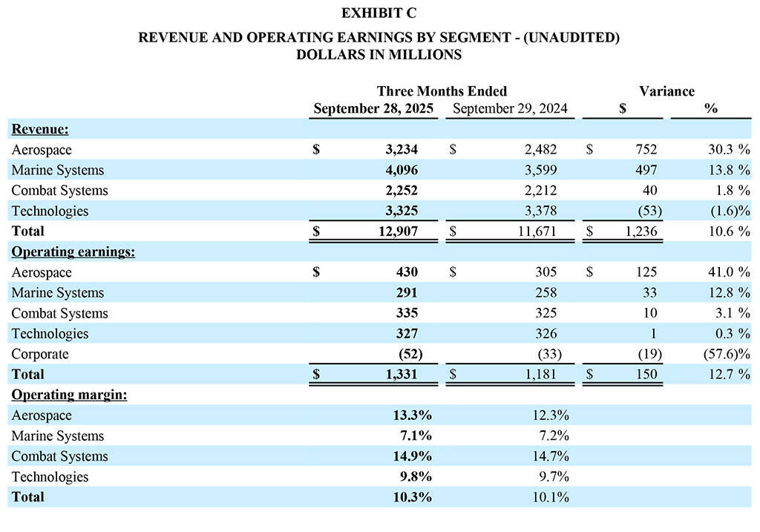Click the EXHIBIT C title
The image size is (760, 532).
tap(379, 13)
